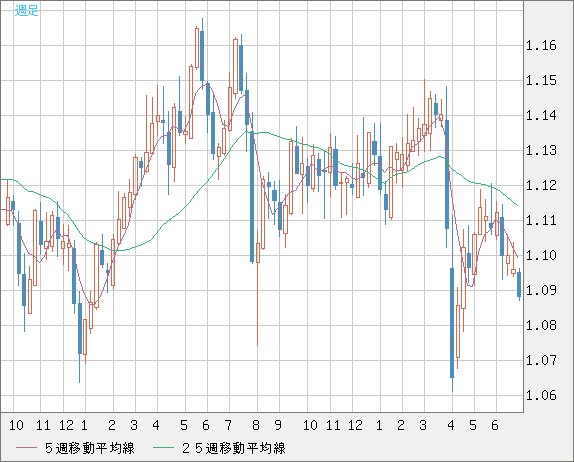Click the purple line sample in legend

click(x=26, y=448)
